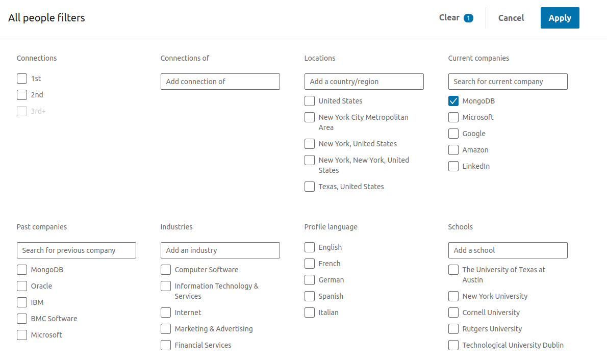The width and height of the screenshot is (607, 364).
Task: Check Oracle under Past companies
Action: [x=22, y=286]
